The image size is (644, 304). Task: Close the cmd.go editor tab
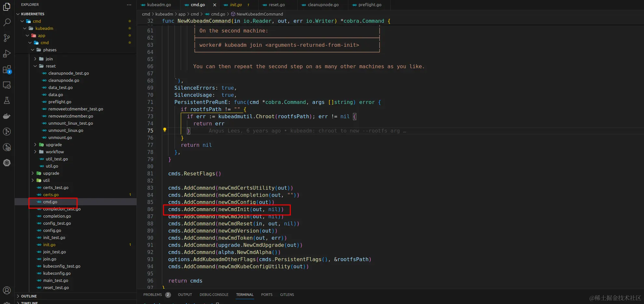tap(215, 5)
